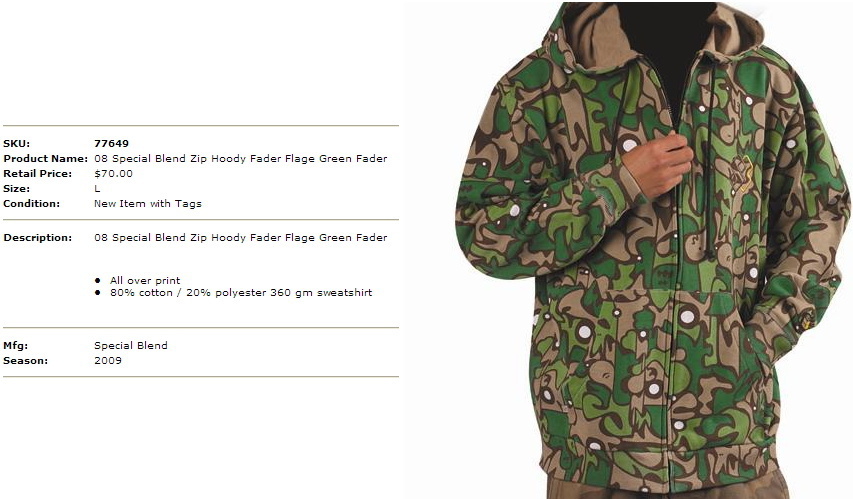
Task: Click the size value L
Action: [x=97, y=189]
